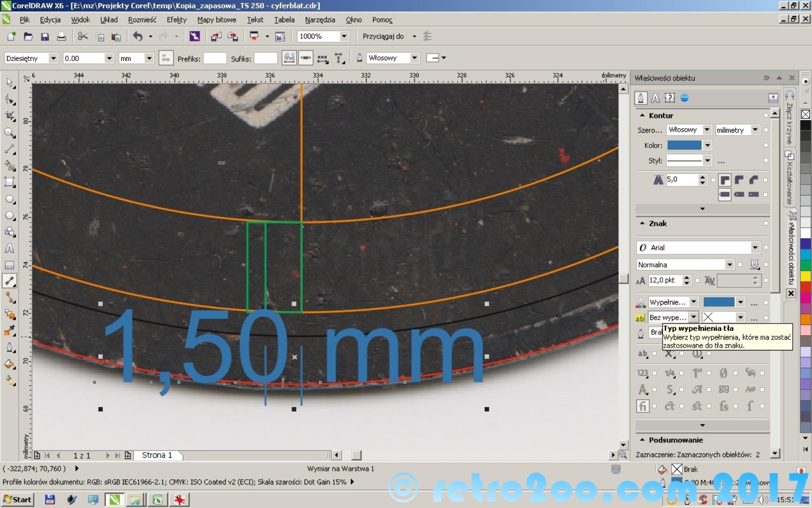Open the Narzędzia menu
Image resolution: width=812 pixels, height=508 pixels.
320,20
